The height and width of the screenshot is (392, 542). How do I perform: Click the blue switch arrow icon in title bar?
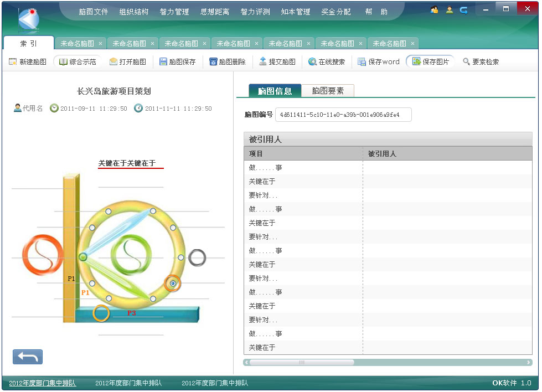coord(463,10)
